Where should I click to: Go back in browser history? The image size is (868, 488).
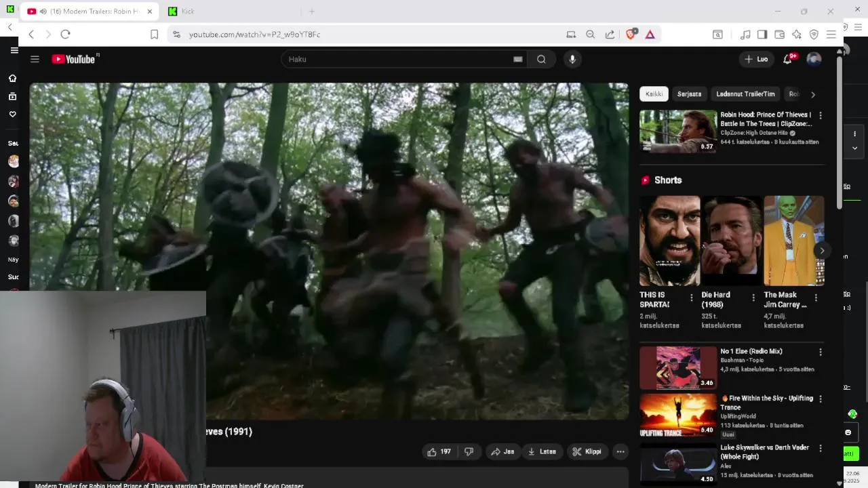pos(31,35)
